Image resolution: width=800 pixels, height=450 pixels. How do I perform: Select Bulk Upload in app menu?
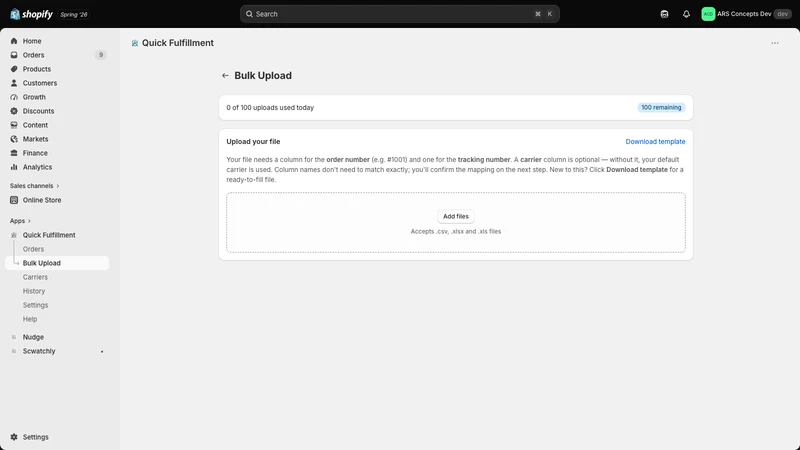57,263
